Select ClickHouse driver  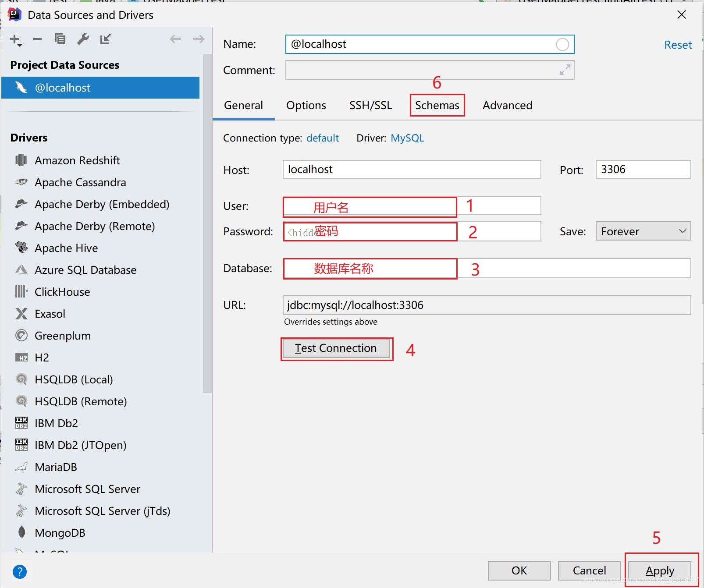tap(100, 292)
